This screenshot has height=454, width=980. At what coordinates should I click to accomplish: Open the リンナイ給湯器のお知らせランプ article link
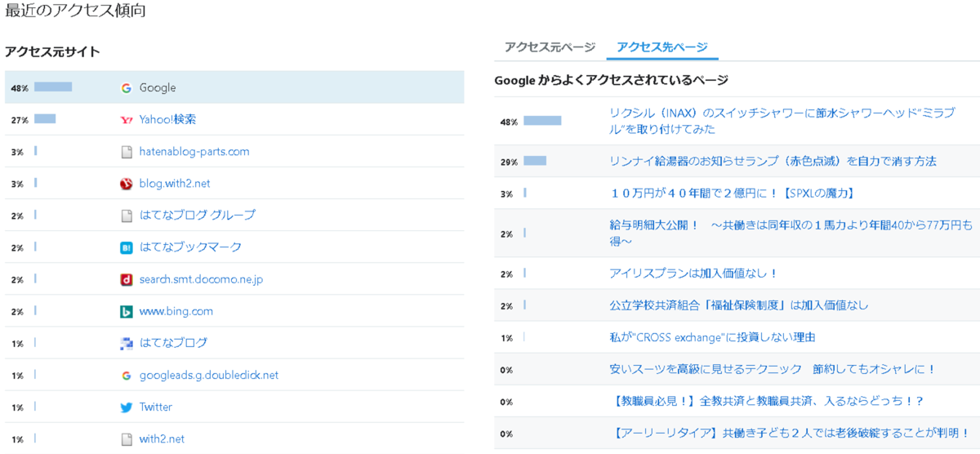(x=773, y=161)
